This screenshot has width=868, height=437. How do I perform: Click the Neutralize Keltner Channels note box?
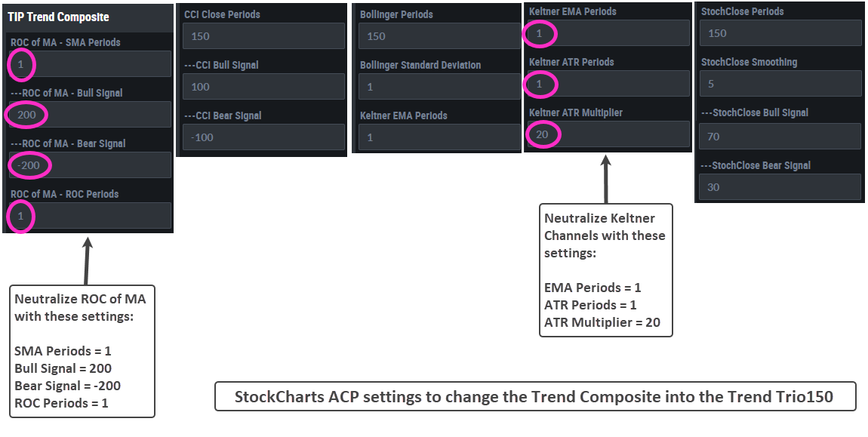(x=606, y=270)
